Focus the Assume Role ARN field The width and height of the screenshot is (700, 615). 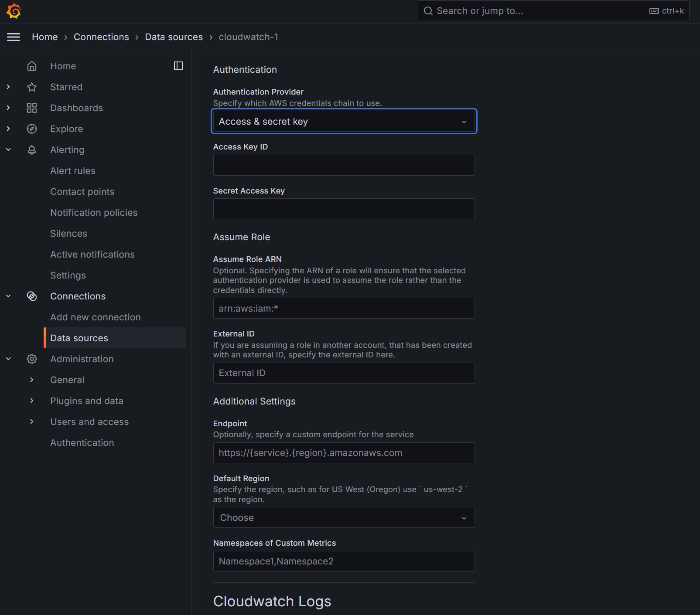(344, 308)
